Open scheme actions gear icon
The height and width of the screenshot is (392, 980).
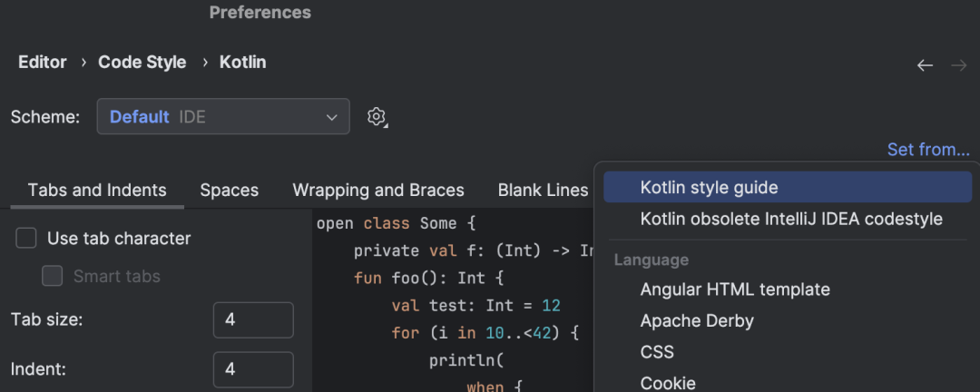point(377,117)
